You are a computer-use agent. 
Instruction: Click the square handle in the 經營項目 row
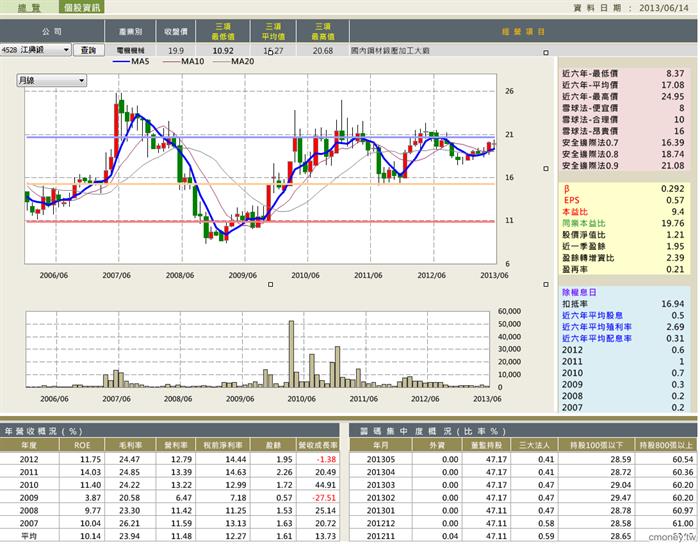click(x=546, y=53)
